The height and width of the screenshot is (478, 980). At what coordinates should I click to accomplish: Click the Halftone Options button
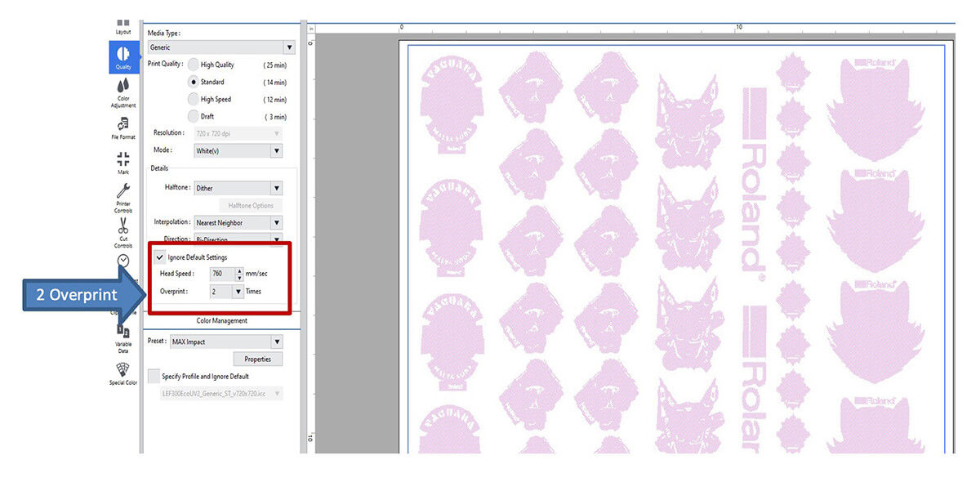pos(251,205)
